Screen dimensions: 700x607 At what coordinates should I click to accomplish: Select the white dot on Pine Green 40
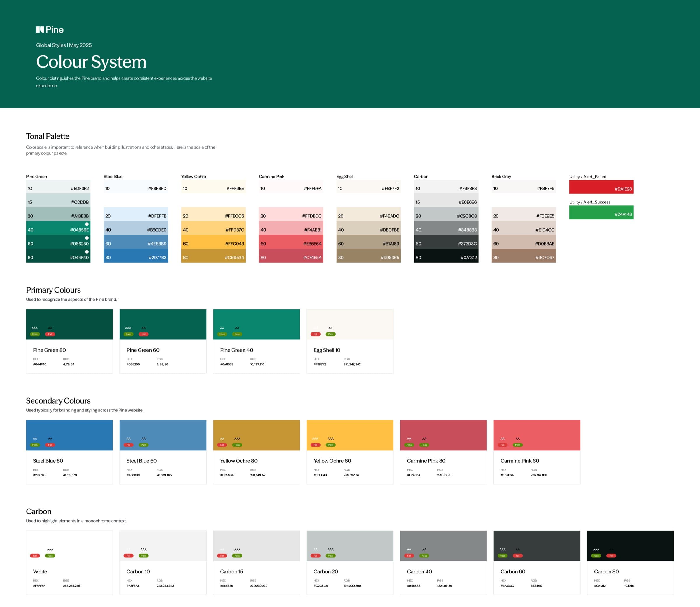coord(87,224)
